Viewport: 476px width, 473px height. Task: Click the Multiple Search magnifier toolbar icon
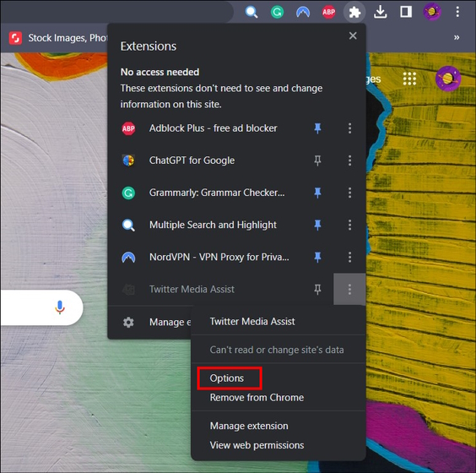[252, 12]
